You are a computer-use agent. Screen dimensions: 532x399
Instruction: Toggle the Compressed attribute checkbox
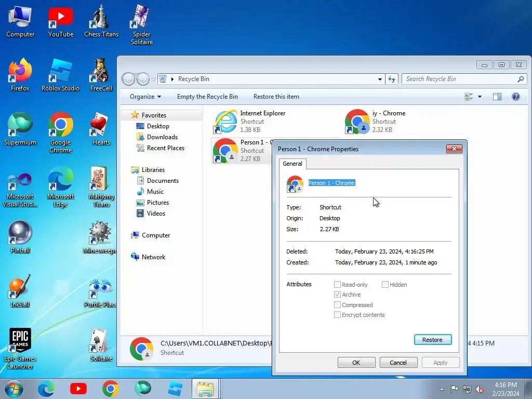click(337, 304)
